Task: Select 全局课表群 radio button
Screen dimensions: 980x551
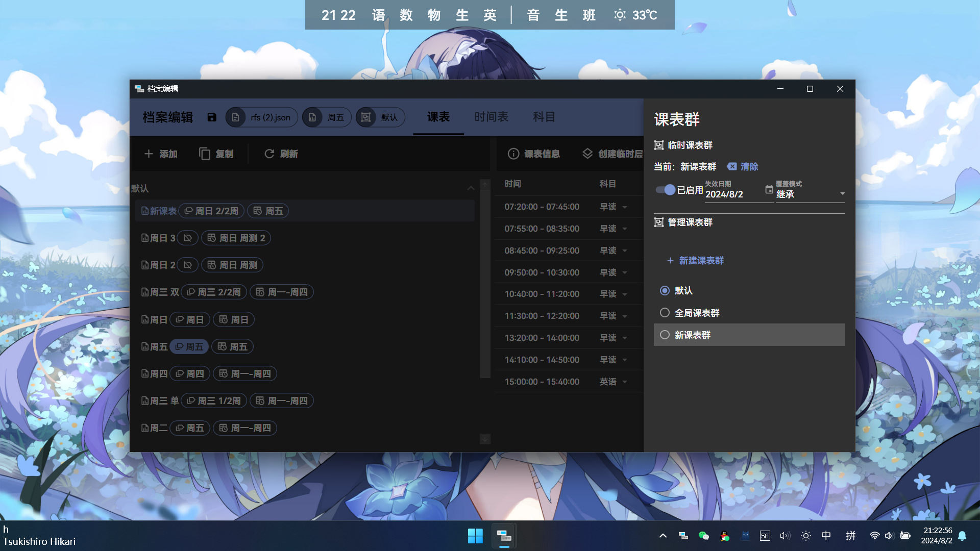Action: 665,312
